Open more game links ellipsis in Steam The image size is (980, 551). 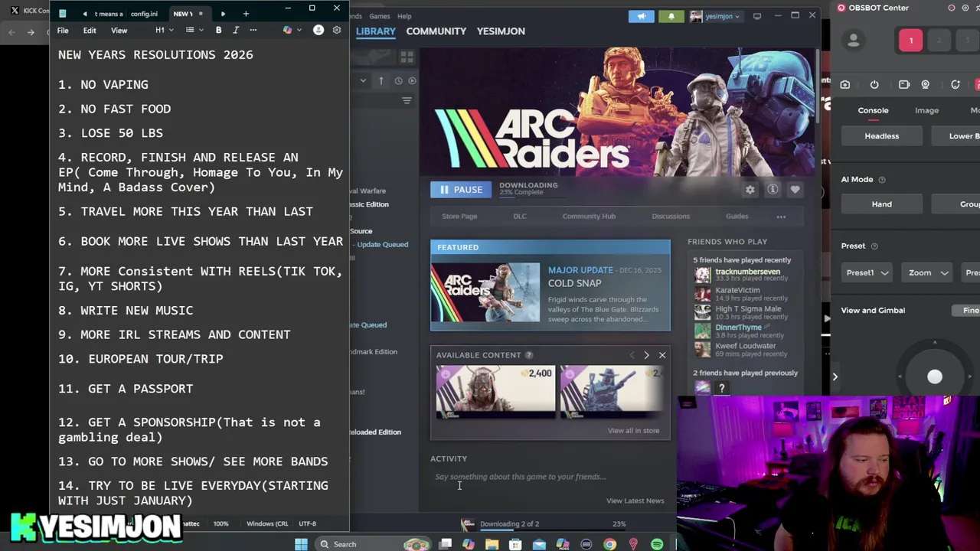[x=781, y=217]
